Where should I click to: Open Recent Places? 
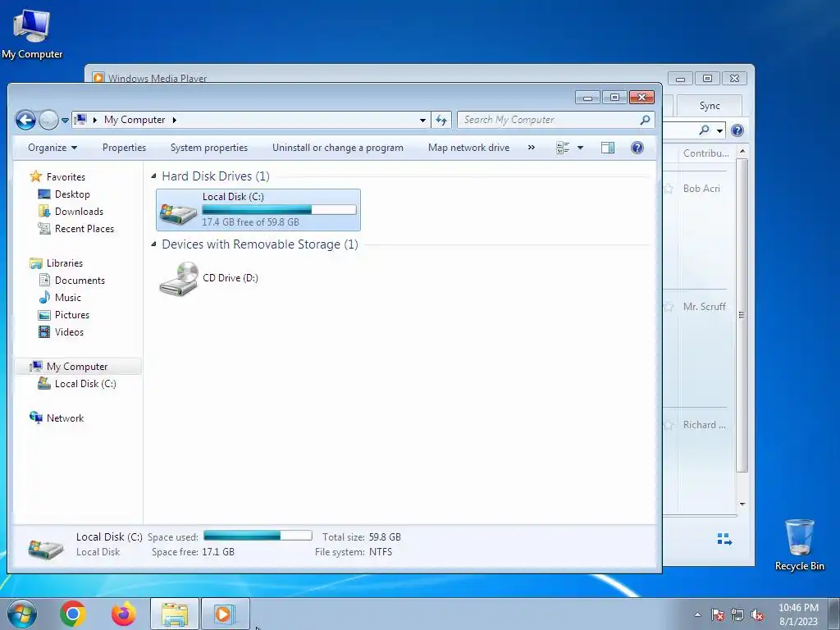point(84,229)
